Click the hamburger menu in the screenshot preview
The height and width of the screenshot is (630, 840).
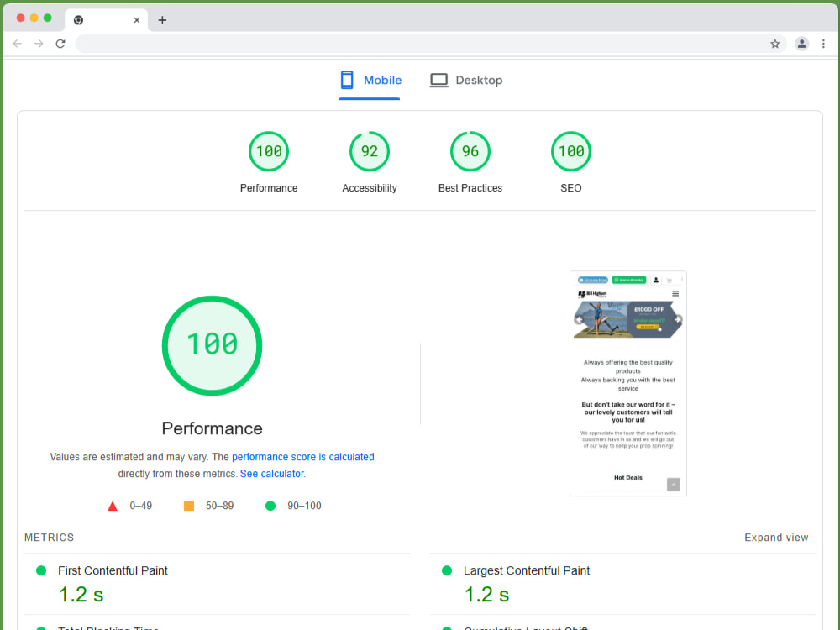pyautogui.click(x=675, y=293)
